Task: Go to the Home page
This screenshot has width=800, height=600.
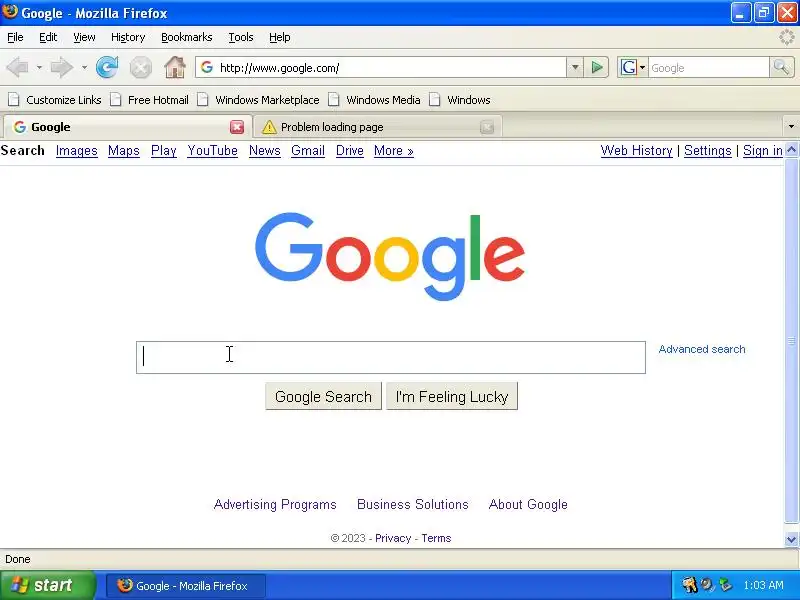Action: coord(174,67)
